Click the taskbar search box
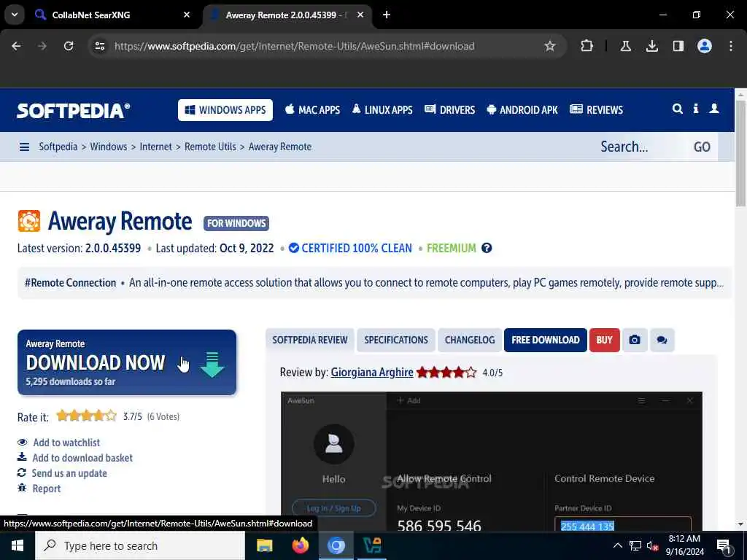This screenshot has height=560, width=747. pos(140,545)
